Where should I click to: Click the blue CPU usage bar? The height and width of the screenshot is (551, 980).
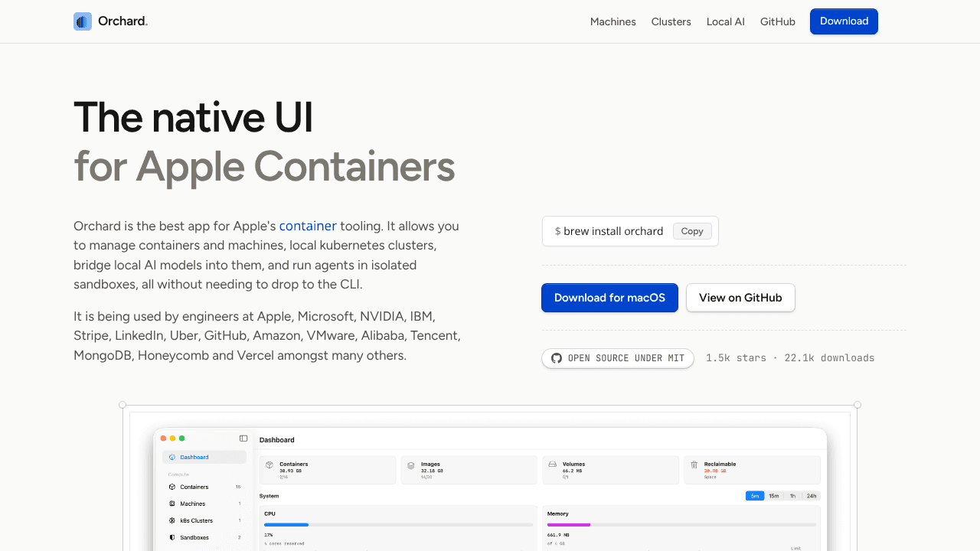pyautogui.click(x=286, y=525)
